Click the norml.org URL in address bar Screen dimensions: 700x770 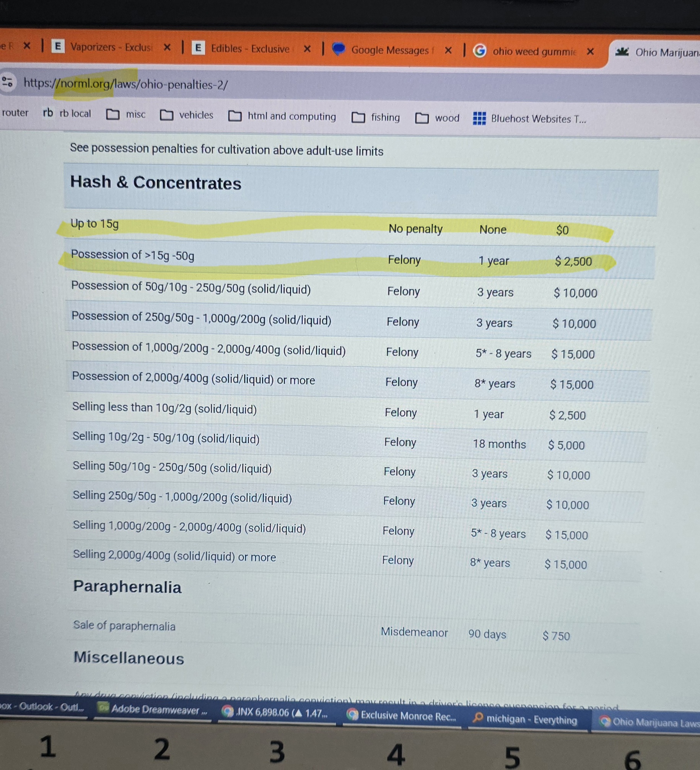tap(125, 84)
